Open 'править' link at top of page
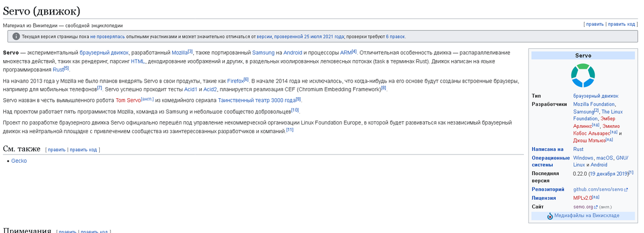Image resolution: width=644 pixels, height=233 pixels. [x=595, y=24]
